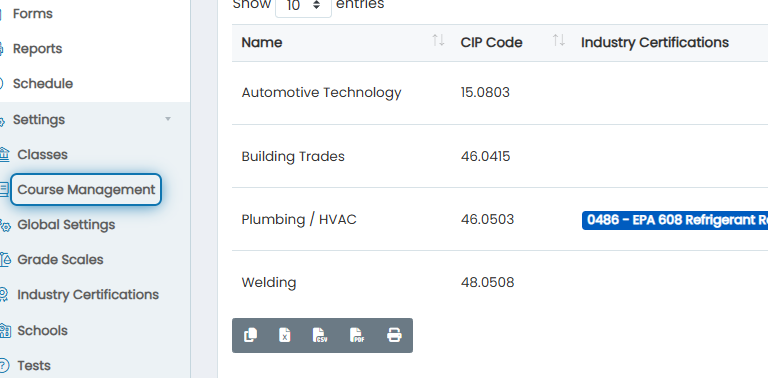Click the Name column header
This screenshot has height=378, width=768.
[x=262, y=43]
